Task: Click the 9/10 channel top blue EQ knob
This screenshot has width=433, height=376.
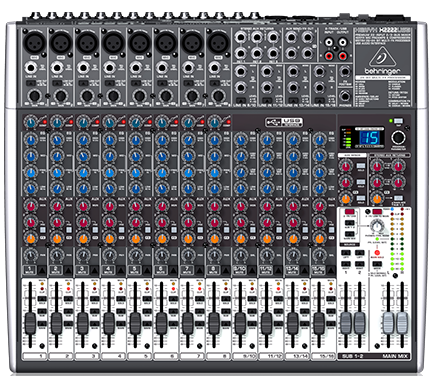Action: [241, 139]
